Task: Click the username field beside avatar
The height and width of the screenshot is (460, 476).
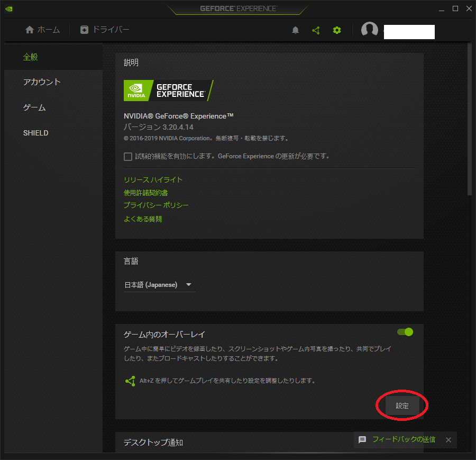Action: pyautogui.click(x=409, y=32)
